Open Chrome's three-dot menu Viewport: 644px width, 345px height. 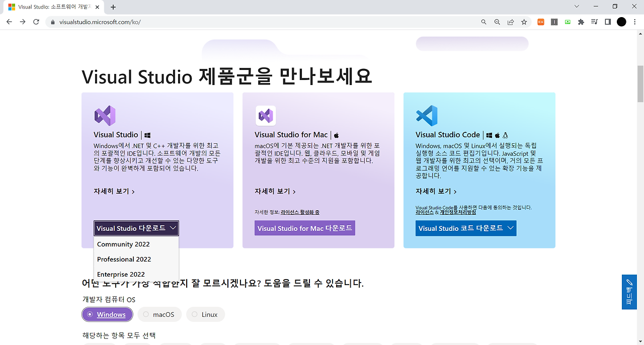635,22
